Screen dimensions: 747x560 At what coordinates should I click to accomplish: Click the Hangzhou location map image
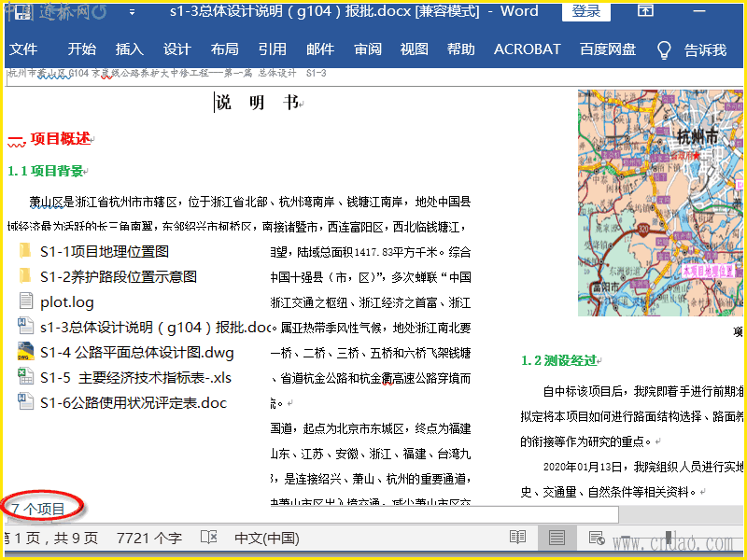coord(661,201)
